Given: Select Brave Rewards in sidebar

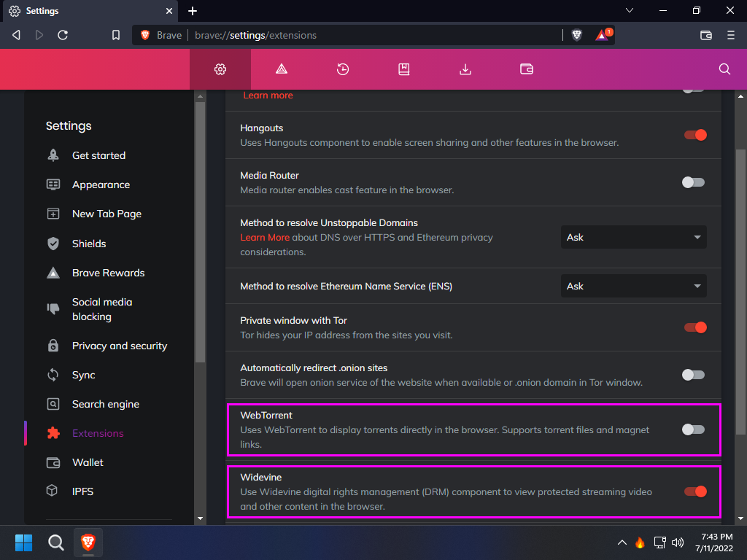Looking at the screenshot, I should click(x=109, y=273).
